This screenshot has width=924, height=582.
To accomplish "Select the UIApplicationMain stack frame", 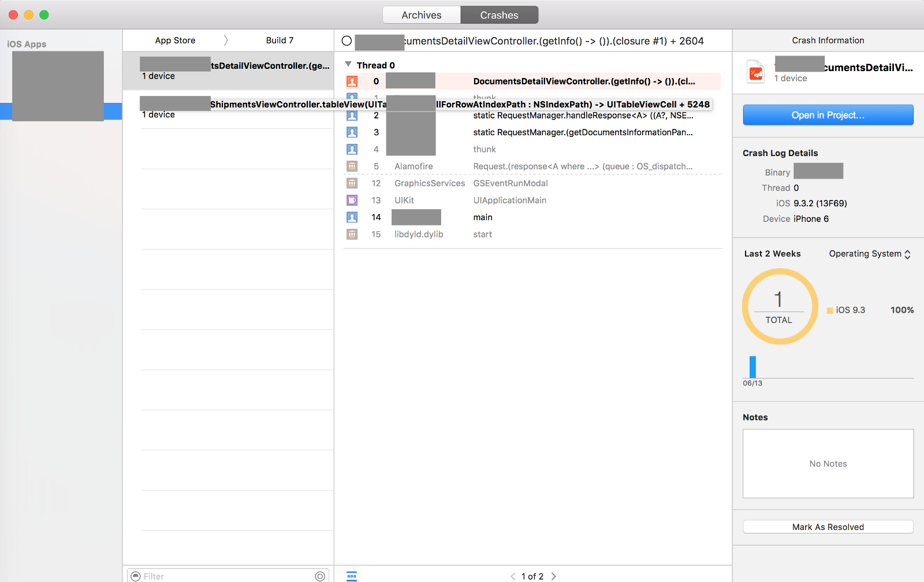I will 510,201.
